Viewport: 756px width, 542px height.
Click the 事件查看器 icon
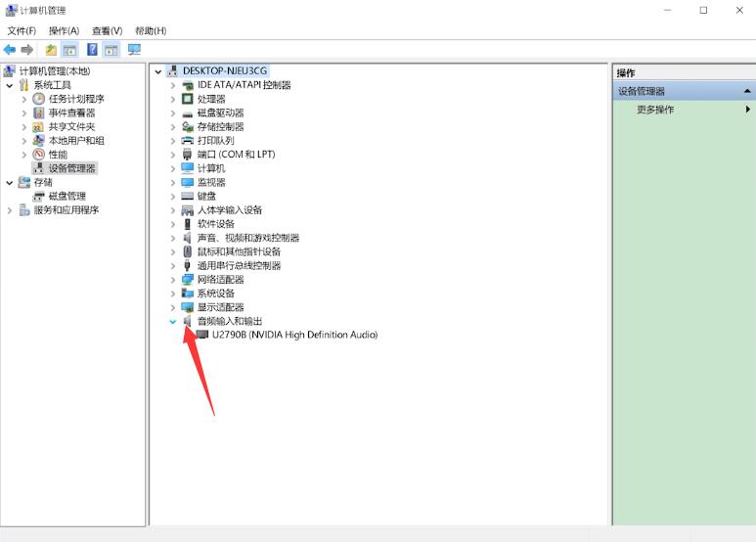[38, 113]
